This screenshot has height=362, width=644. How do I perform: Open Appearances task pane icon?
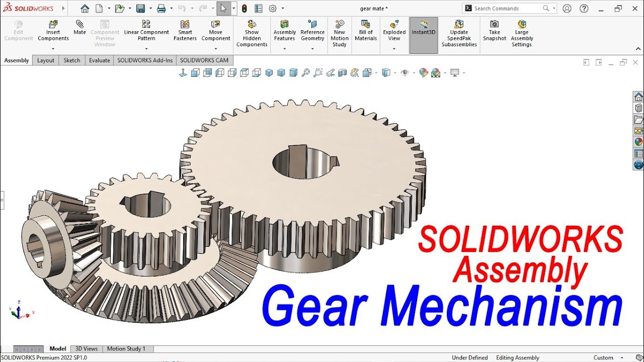[x=638, y=142]
